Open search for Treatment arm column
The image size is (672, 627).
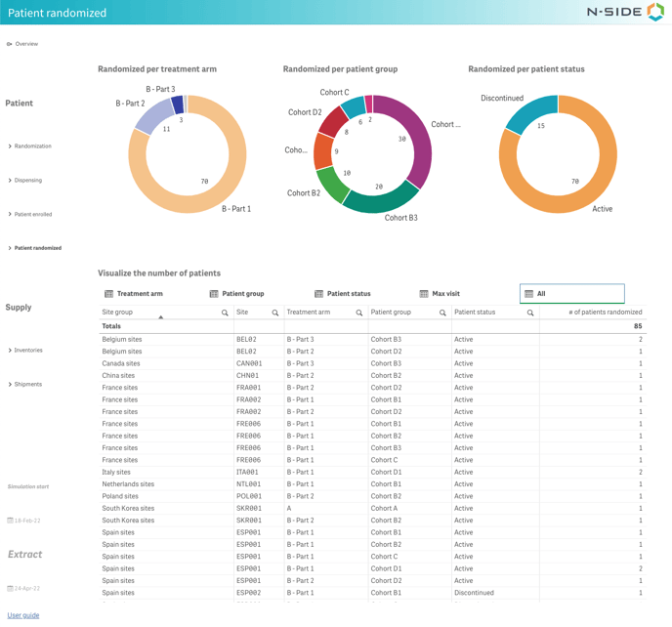(359, 313)
